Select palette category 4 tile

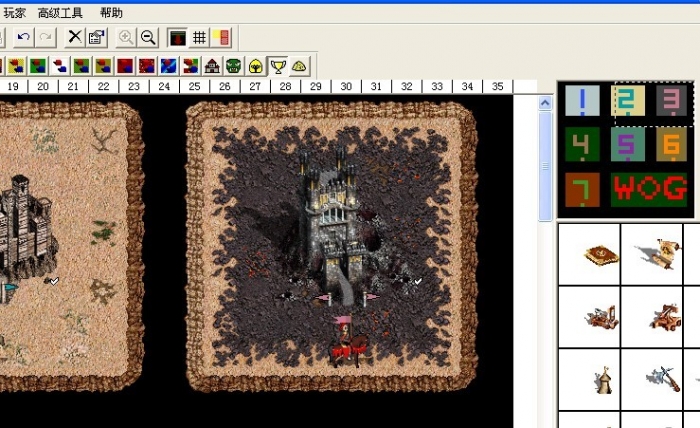(x=582, y=144)
